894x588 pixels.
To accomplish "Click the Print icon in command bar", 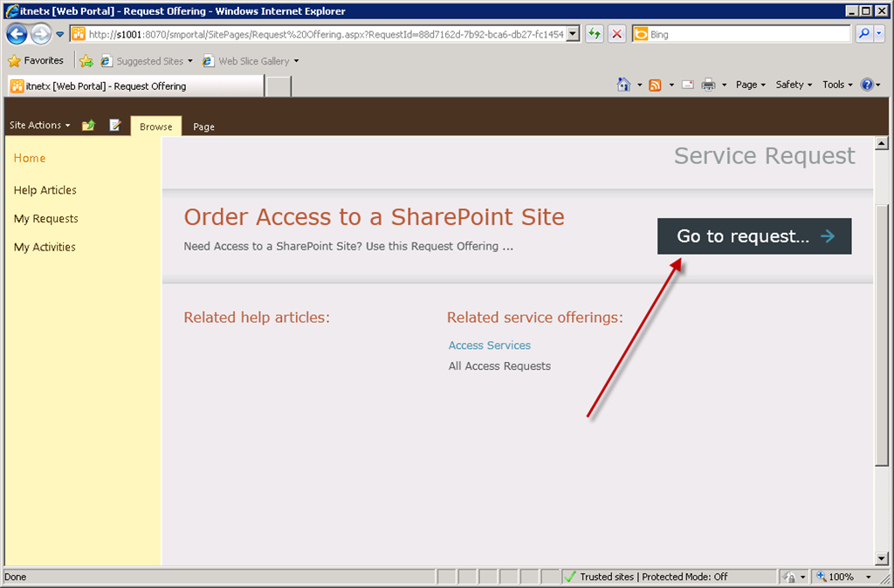I will click(x=708, y=85).
